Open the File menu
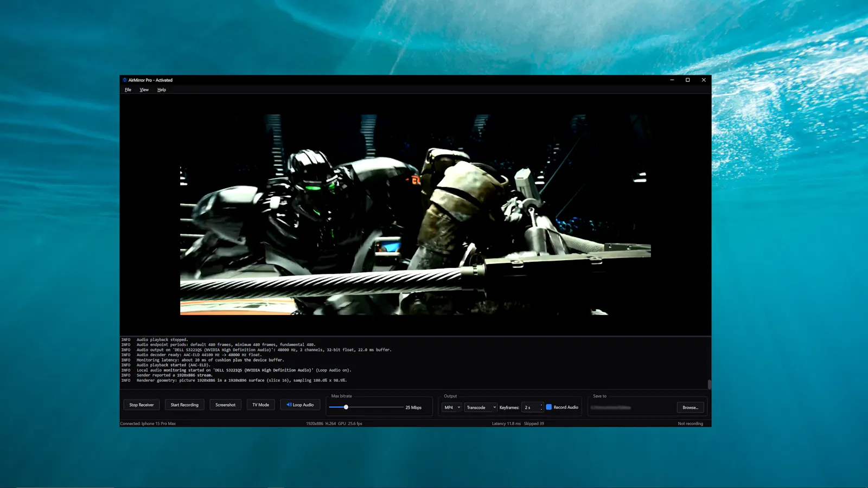Image resolution: width=868 pixels, height=488 pixels. point(128,90)
